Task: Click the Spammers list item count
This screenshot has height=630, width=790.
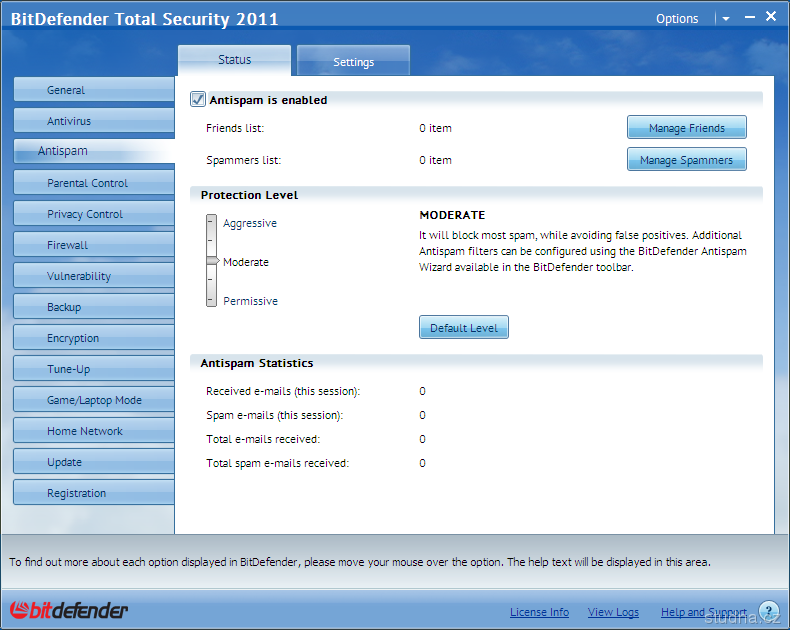Action: pyautogui.click(x=435, y=160)
